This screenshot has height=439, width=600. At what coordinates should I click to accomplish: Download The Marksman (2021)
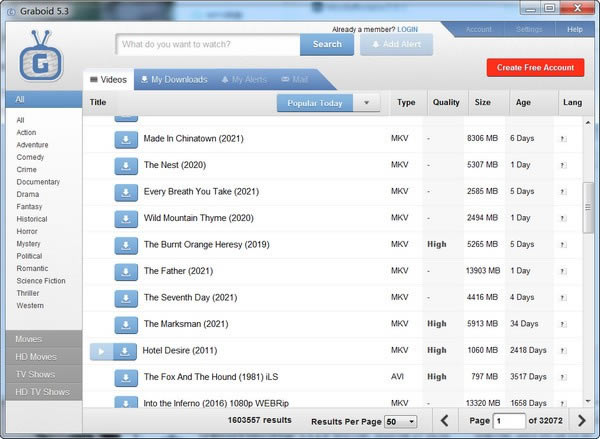click(x=126, y=324)
